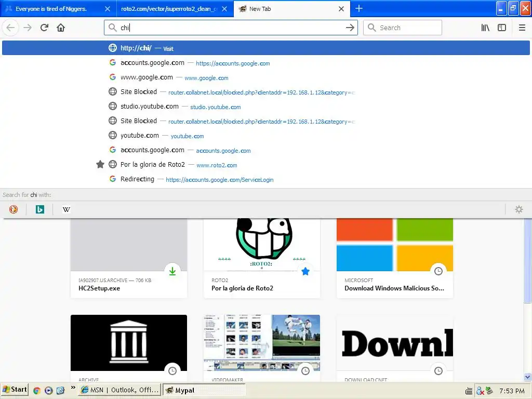Open the Archive building thumbnail
The image size is (532, 399).
(x=129, y=343)
